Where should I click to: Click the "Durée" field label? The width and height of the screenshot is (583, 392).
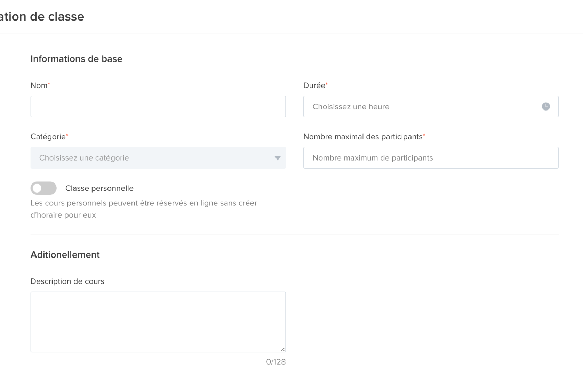coord(314,85)
